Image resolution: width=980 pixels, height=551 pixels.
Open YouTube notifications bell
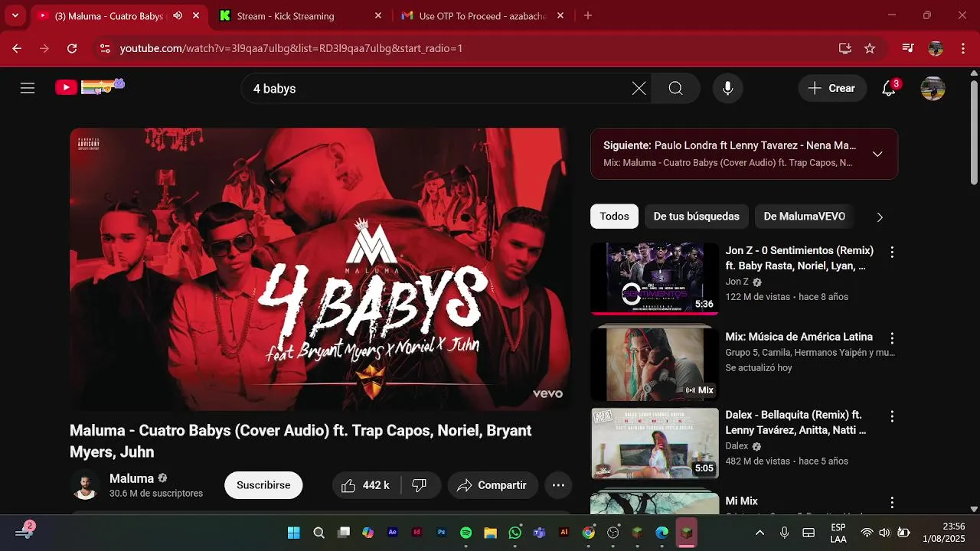pos(889,88)
